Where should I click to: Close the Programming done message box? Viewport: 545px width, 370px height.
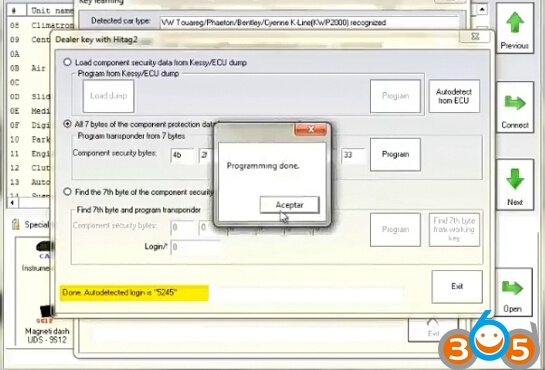310,129
